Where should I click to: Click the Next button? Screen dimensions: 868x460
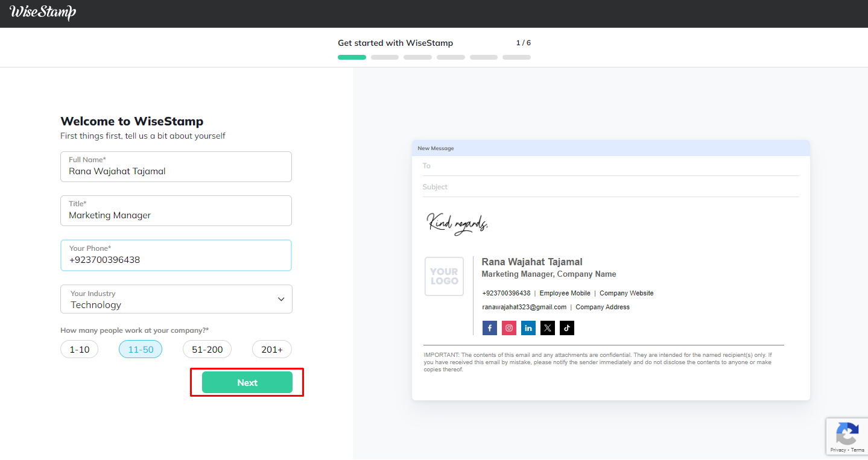247,382
